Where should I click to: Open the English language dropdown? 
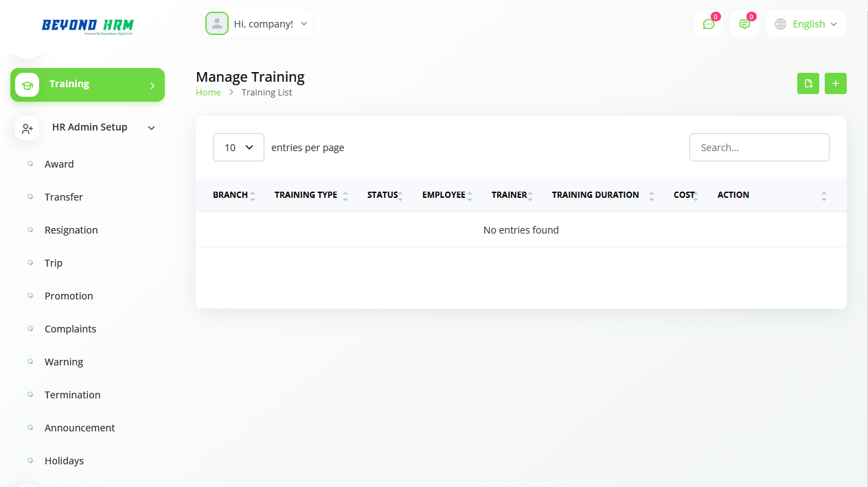806,24
